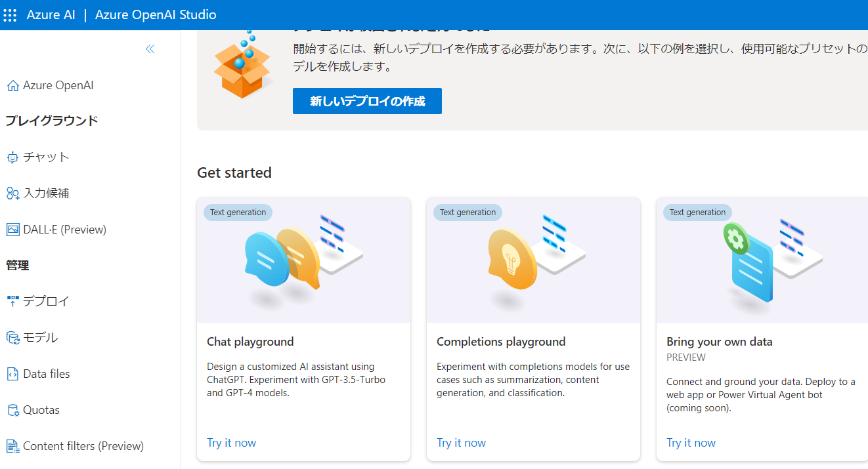Image resolution: width=868 pixels, height=469 pixels.
Task: Click the Bring your own data title
Action: click(x=719, y=342)
